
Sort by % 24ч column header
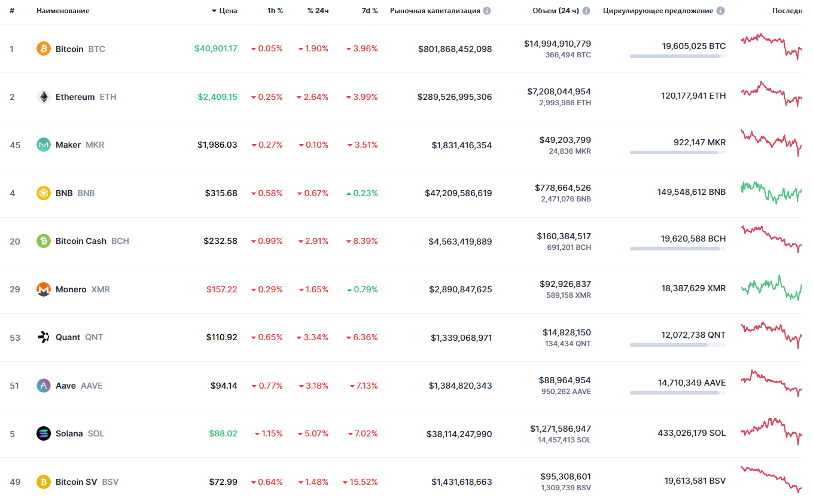(x=318, y=11)
